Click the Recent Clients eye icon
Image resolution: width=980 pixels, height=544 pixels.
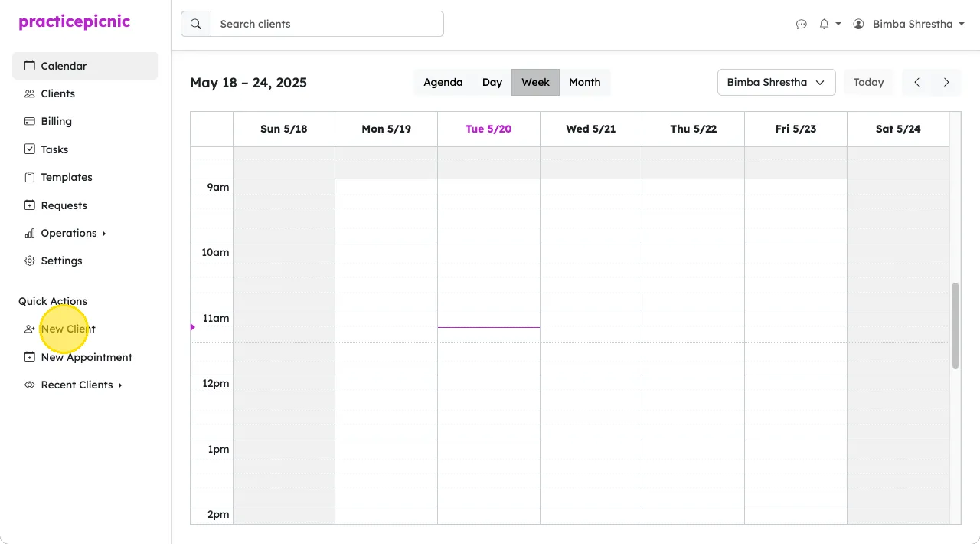30,385
